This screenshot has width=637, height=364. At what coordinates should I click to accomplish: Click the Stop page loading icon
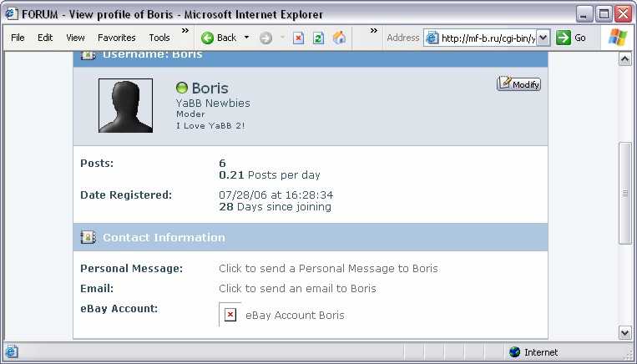point(299,38)
